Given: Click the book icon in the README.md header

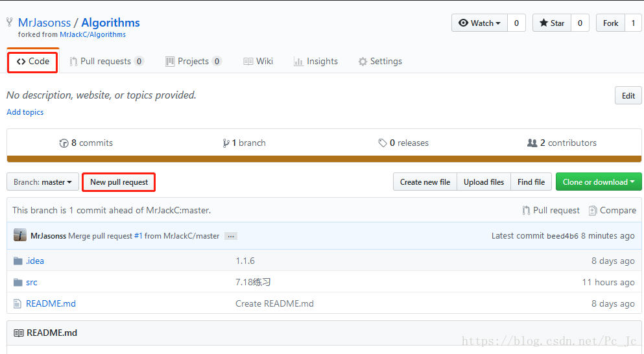Looking at the screenshot, I should click(18, 333).
